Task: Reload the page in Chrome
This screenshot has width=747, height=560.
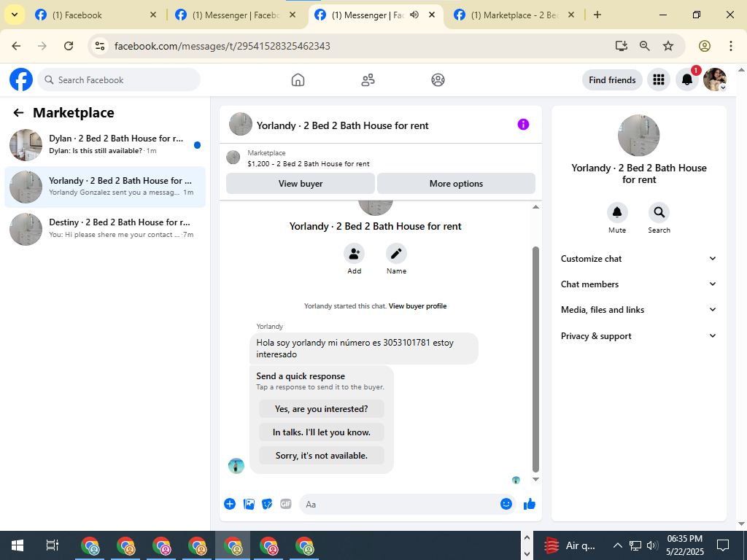Action: tap(69, 46)
